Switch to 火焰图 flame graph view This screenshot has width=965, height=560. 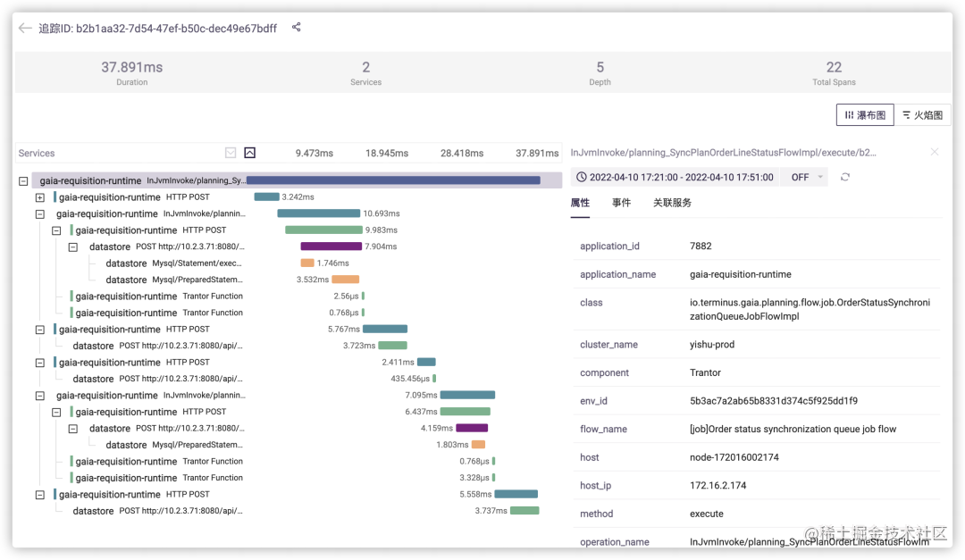[923, 115]
